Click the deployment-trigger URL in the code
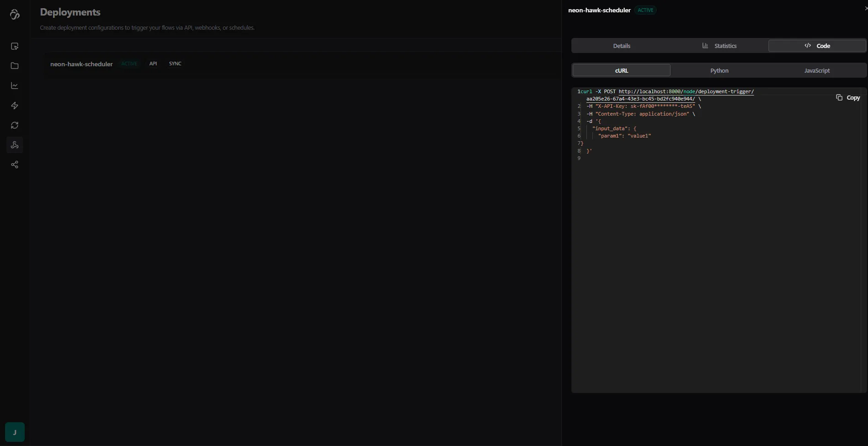This screenshot has height=446, width=868. coord(686,92)
